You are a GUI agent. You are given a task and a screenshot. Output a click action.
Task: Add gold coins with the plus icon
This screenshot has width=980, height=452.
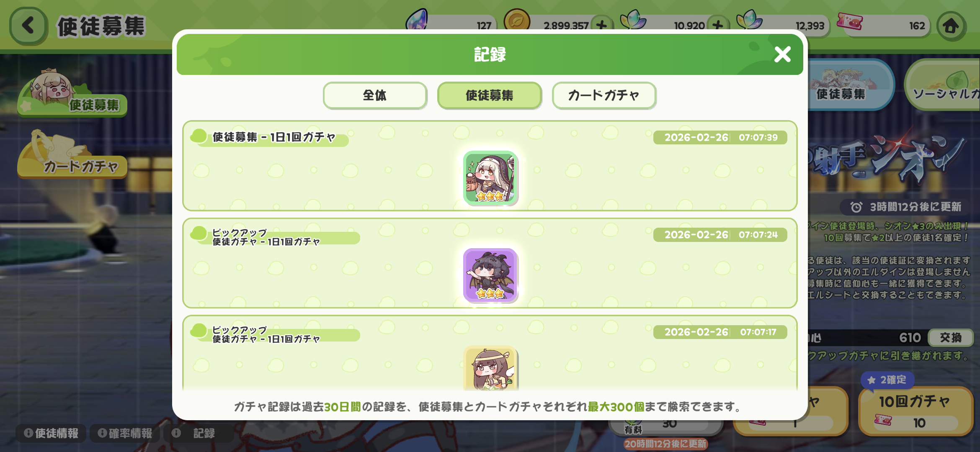point(602,26)
